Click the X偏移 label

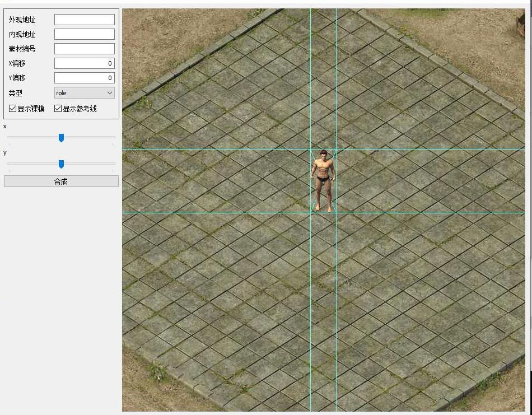[x=17, y=64]
